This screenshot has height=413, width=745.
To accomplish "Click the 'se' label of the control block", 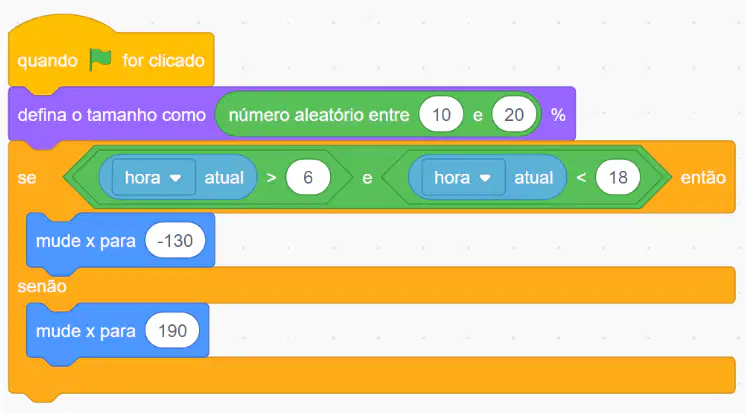I will point(27,178).
